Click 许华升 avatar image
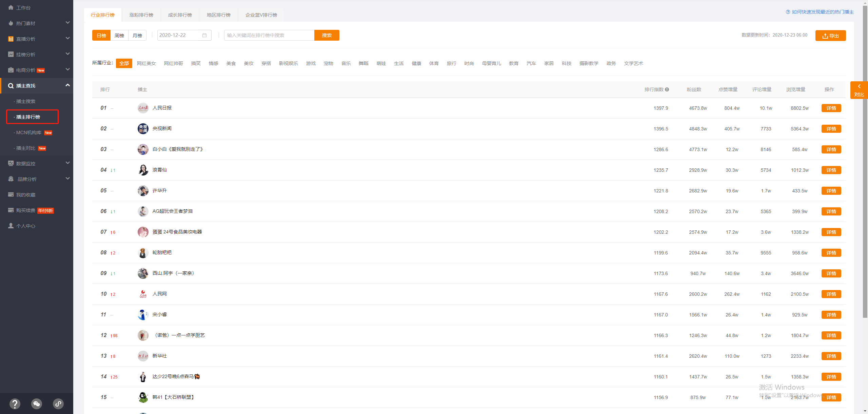 143,191
